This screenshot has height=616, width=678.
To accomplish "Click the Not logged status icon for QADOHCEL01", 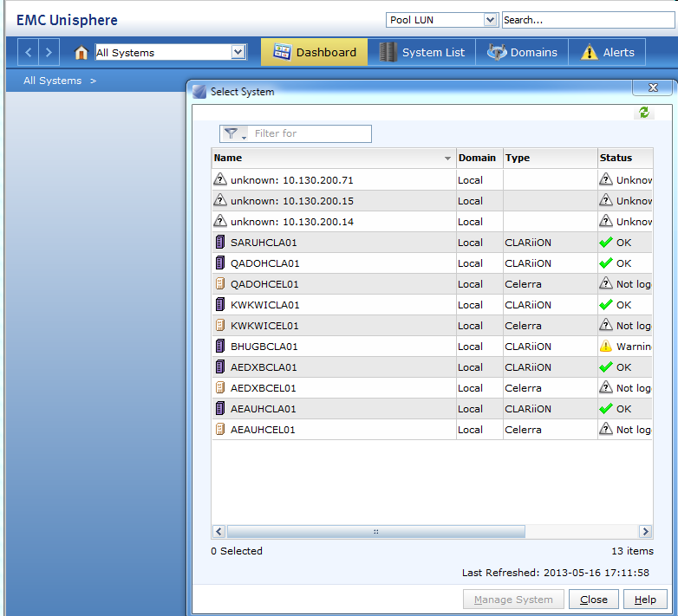I will pyautogui.click(x=606, y=283).
